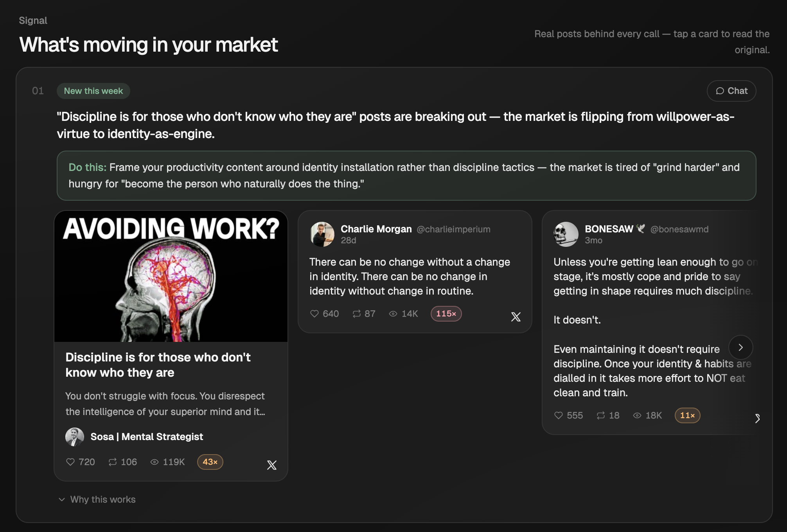Click the partially visible X logo on BONESAW card
Screen dimensions: 787x532
point(758,419)
